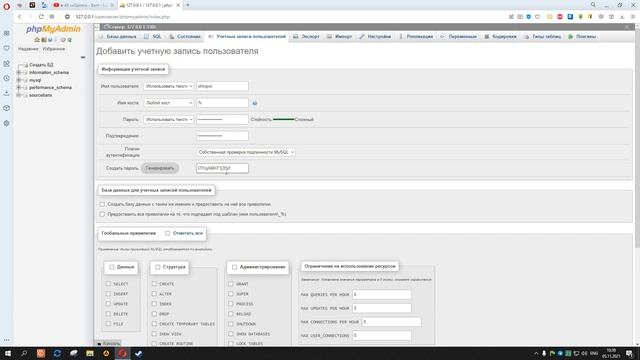Enable the SELECT privilege

108,284
